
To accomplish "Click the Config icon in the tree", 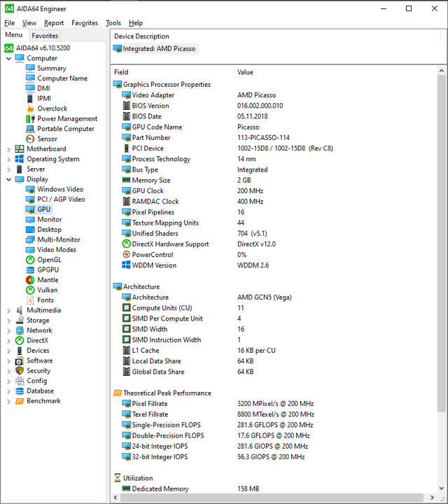I will click(20, 381).
